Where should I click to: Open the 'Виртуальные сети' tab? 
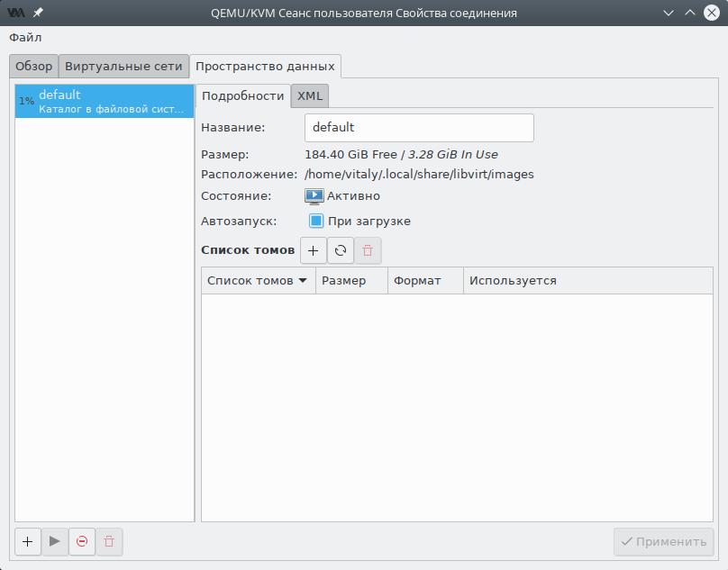pyautogui.click(x=123, y=66)
